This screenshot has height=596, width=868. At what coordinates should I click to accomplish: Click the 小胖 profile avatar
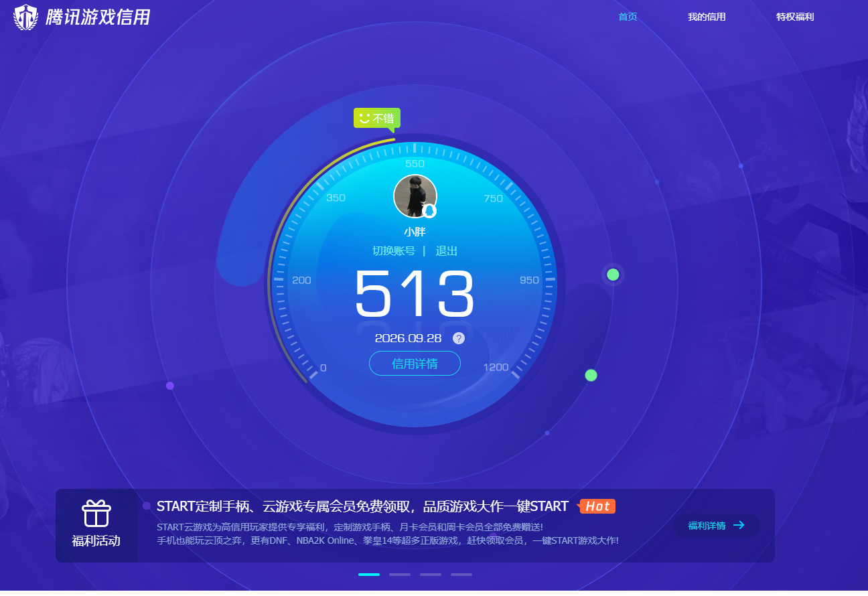[415, 196]
